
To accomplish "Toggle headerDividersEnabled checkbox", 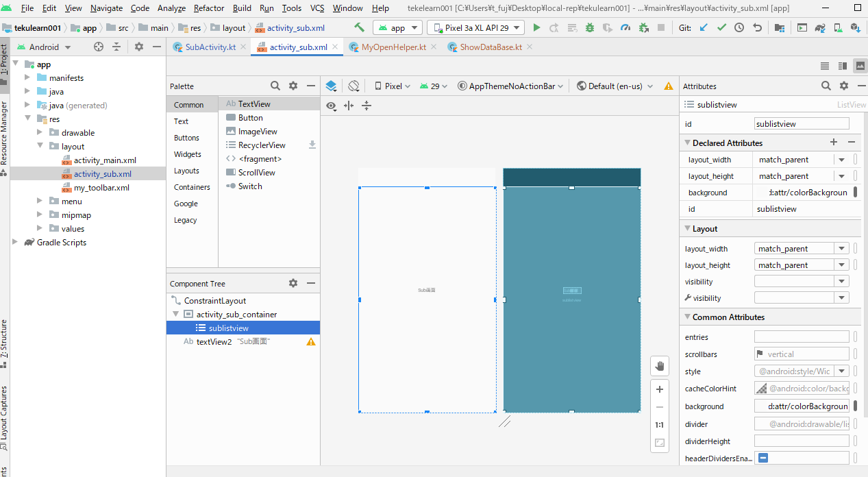I will click(762, 458).
